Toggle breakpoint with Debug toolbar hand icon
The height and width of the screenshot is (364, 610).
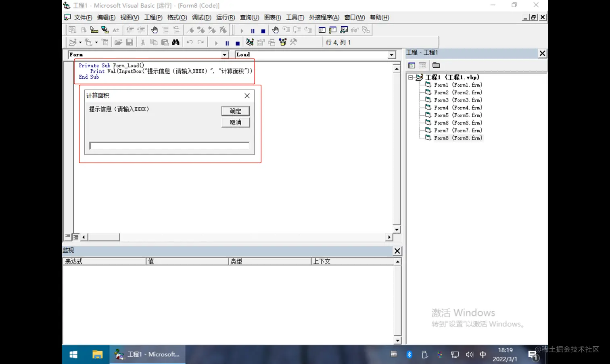[x=275, y=30]
